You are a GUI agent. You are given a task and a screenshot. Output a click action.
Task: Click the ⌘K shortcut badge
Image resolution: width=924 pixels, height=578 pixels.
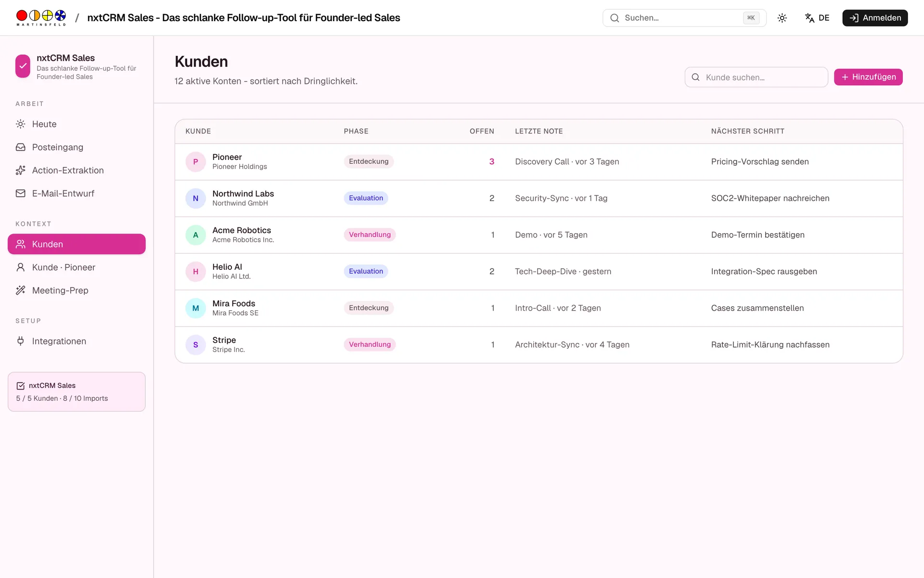751,18
